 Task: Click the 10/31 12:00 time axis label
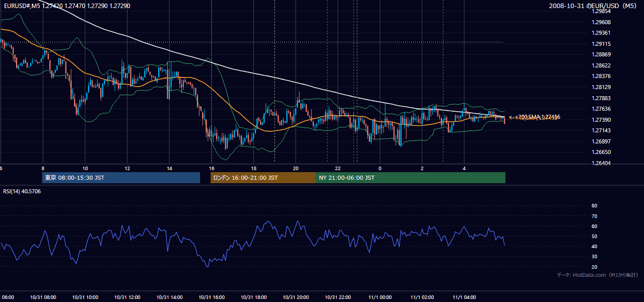pyautogui.click(x=127, y=297)
